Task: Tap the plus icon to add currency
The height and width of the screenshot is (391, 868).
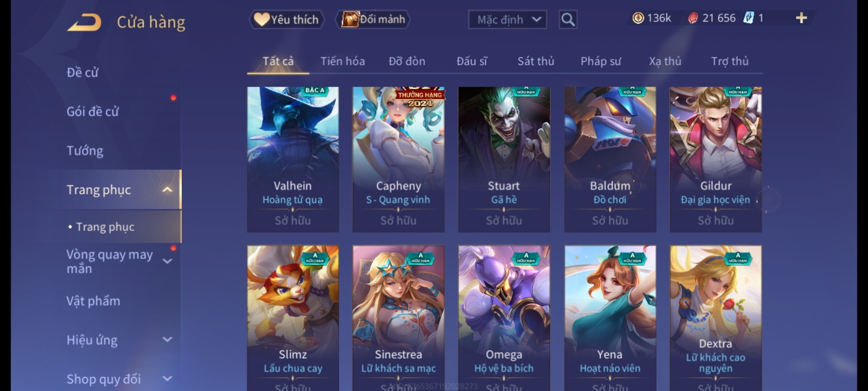Action: pos(801,18)
